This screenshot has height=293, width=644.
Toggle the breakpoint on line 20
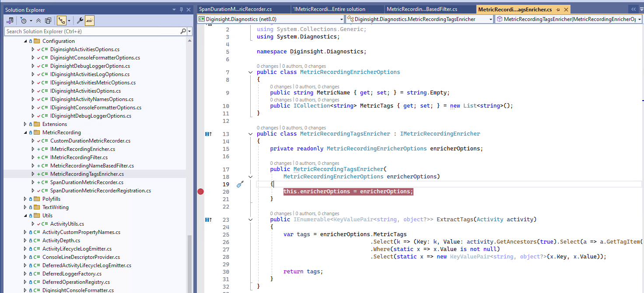(x=201, y=192)
